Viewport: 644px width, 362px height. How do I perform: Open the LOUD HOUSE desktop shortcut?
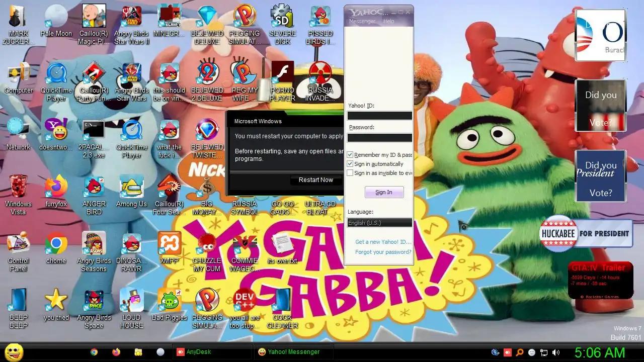(132, 309)
